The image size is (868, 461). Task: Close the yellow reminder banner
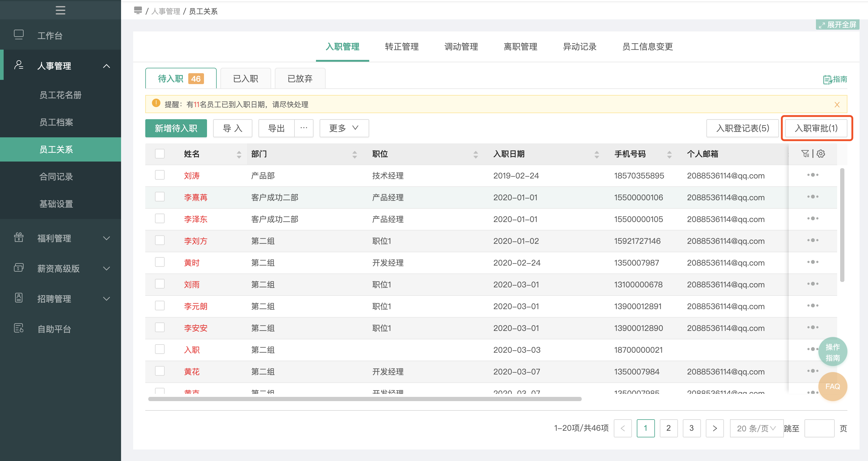(x=837, y=105)
